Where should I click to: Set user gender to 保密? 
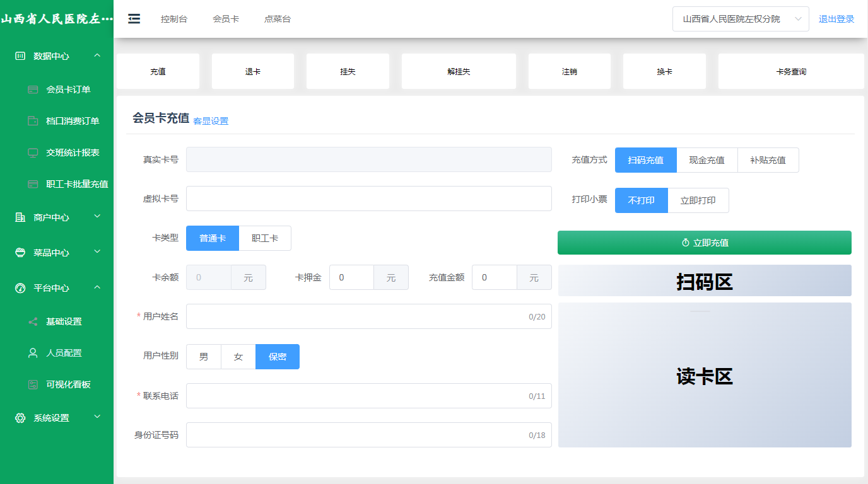tap(278, 357)
